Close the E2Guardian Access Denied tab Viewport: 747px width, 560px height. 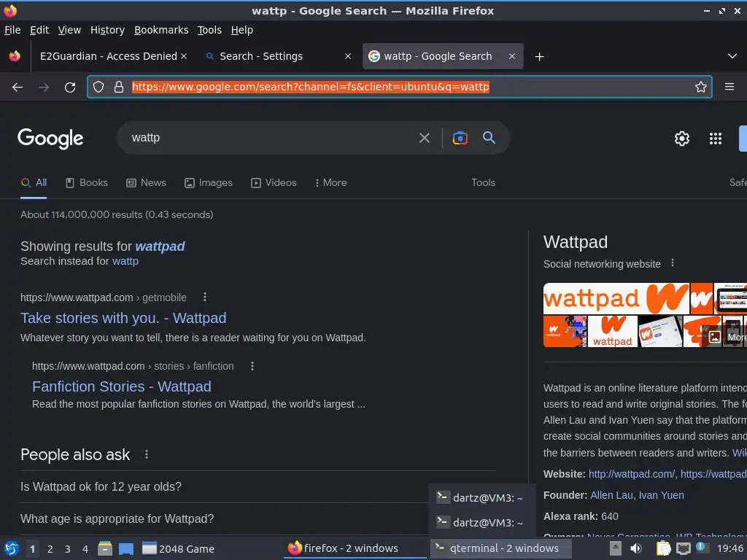(183, 56)
